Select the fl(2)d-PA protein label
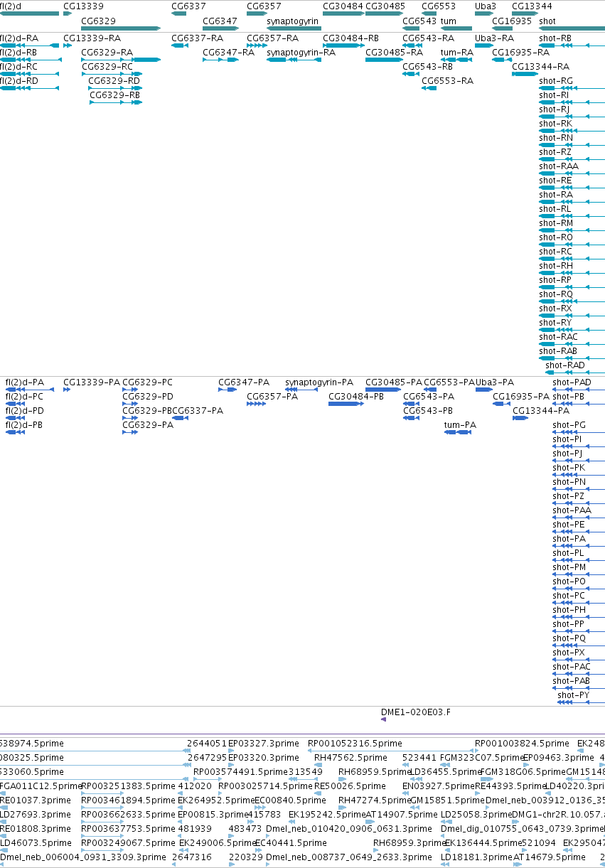Image resolution: width=605 pixels, height=868 pixels. click(x=25, y=382)
